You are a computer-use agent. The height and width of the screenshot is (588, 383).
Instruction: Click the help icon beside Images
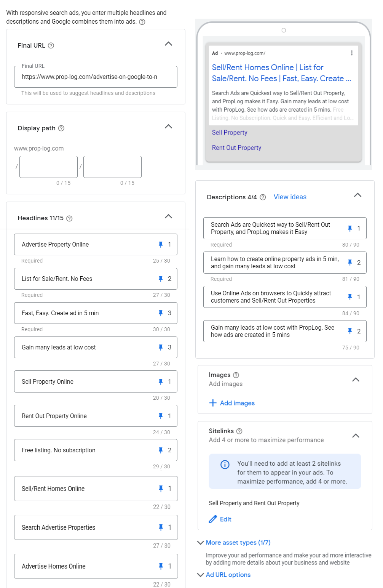[236, 375]
